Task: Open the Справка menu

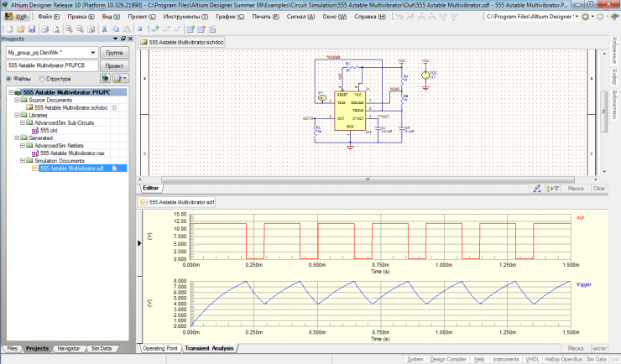Action: 370,17
